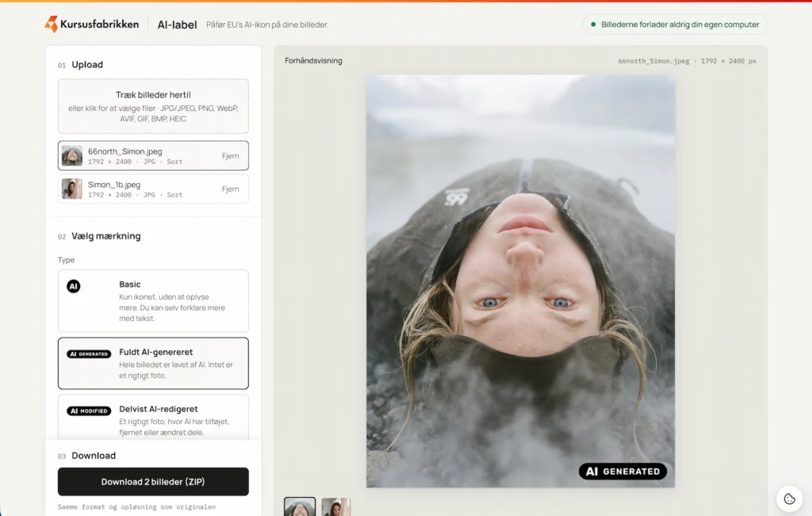Click the AI GENERATED badge in options list
812x516 pixels.
pyautogui.click(x=89, y=354)
